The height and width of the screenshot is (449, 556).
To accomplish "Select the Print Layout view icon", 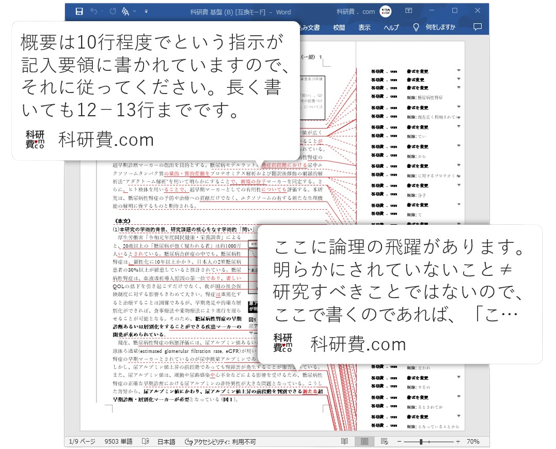I will coord(364,442).
